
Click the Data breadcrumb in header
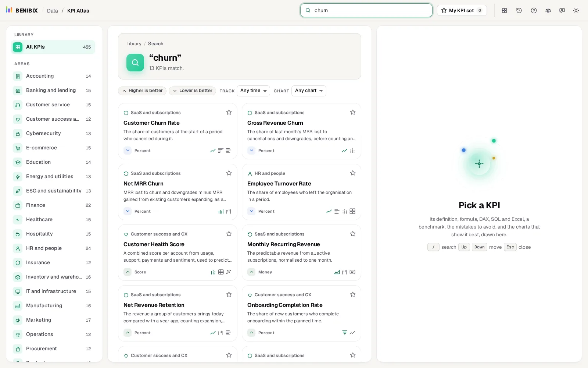coord(53,11)
